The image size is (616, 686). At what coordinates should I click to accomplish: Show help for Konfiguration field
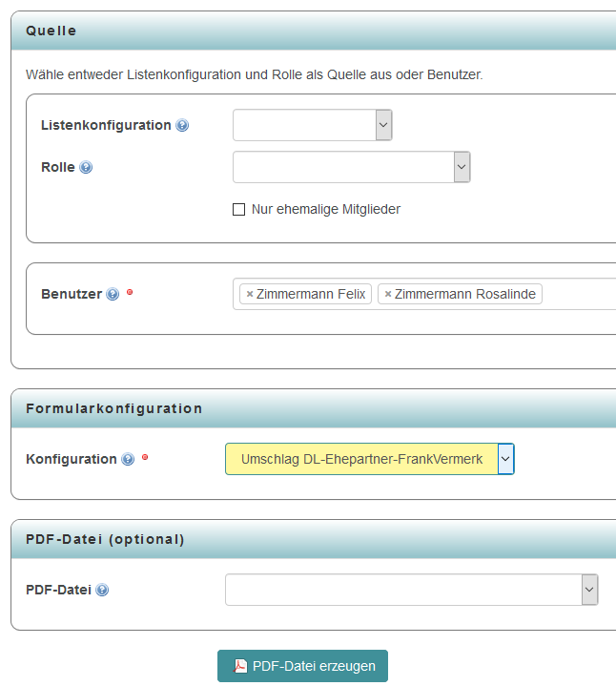coord(128,460)
